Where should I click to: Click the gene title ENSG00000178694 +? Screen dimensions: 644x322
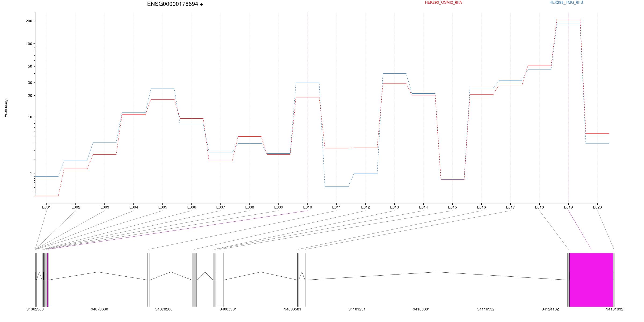click(175, 4)
